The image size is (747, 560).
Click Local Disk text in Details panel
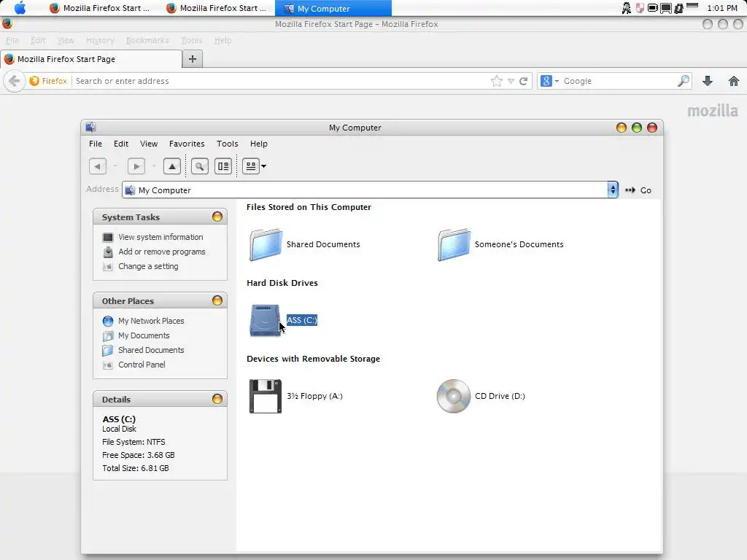(119, 429)
